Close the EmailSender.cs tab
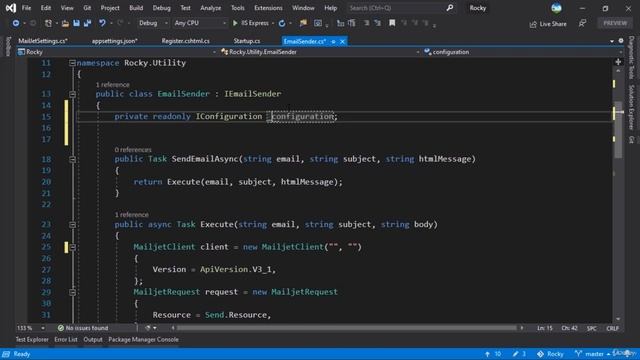The image size is (640, 360). tap(342, 42)
